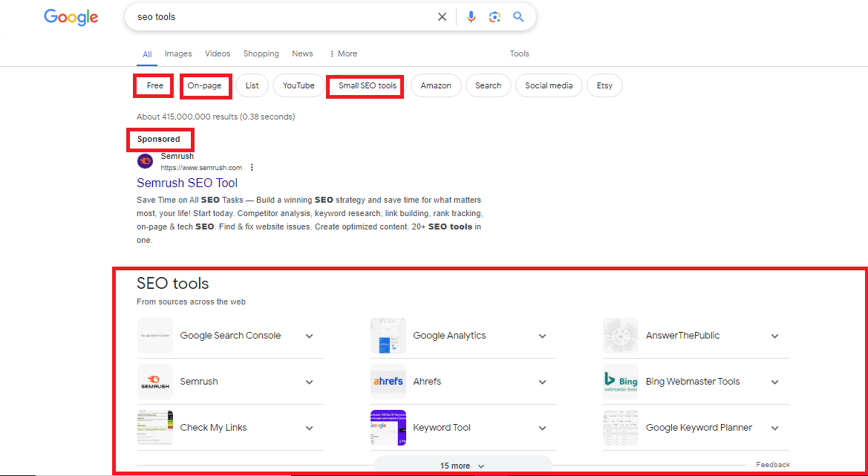Open the three-dot menu beside semrush.com URL
This screenshot has width=868, height=476.
252,167
